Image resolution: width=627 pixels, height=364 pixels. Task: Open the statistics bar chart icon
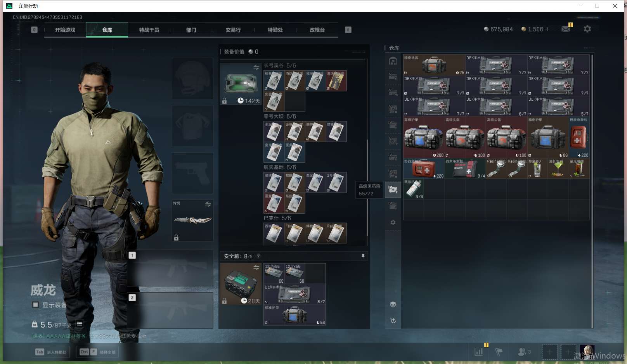[x=479, y=352]
